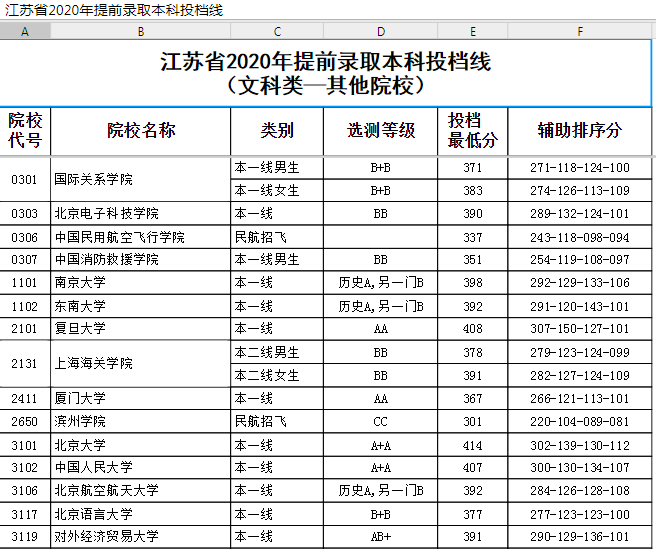
Task: Select 民航招飞 cell in row 0306
Action: click(277, 237)
